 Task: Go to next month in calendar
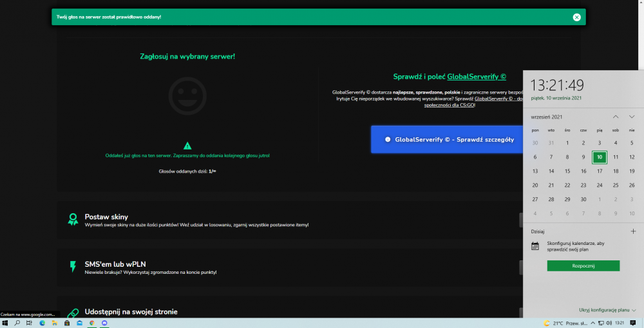pyautogui.click(x=632, y=117)
